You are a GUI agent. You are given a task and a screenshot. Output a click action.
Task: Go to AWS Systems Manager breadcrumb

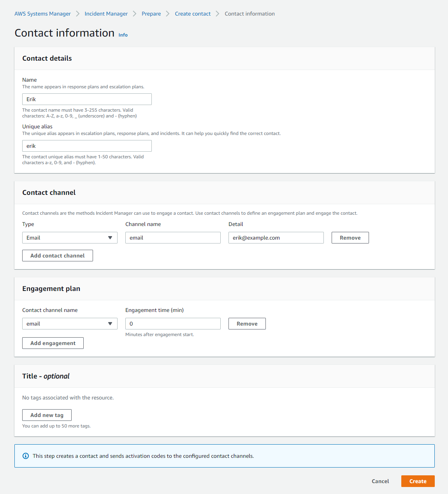tap(42, 14)
